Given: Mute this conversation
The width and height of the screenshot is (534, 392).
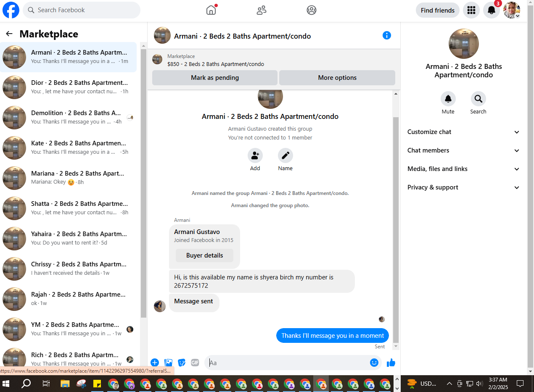Looking at the screenshot, I should coord(448,99).
